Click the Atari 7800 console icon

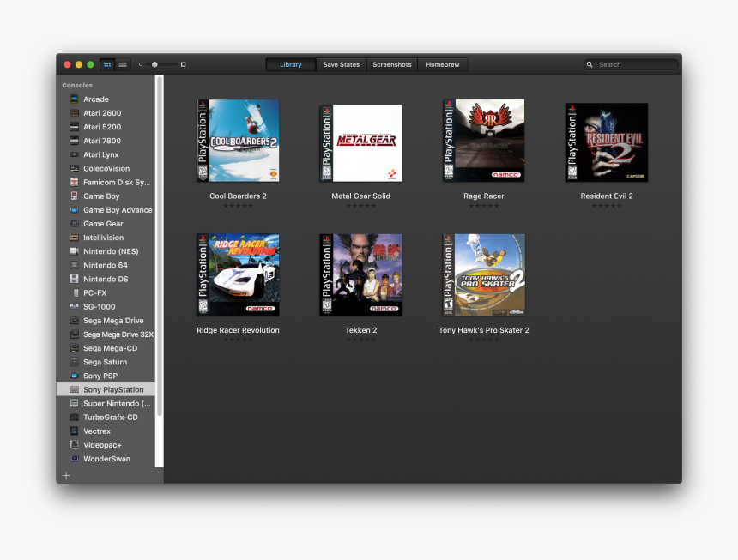74,141
